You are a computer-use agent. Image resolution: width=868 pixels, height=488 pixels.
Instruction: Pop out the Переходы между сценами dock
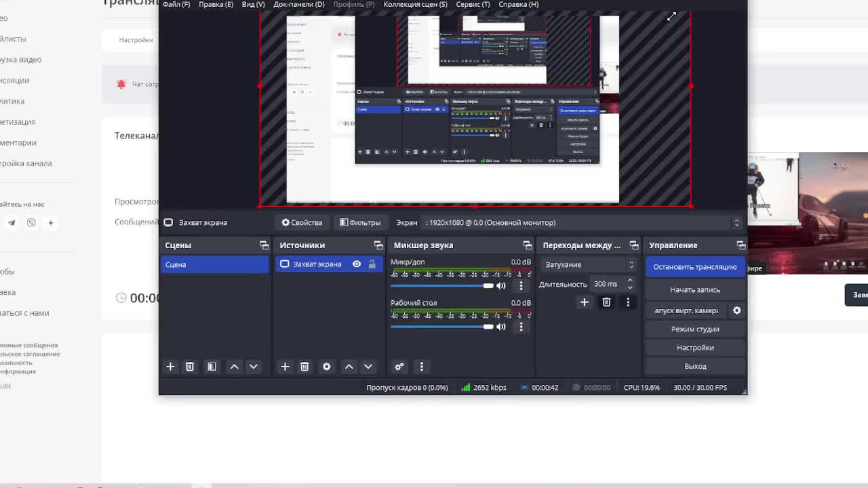(634, 245)
